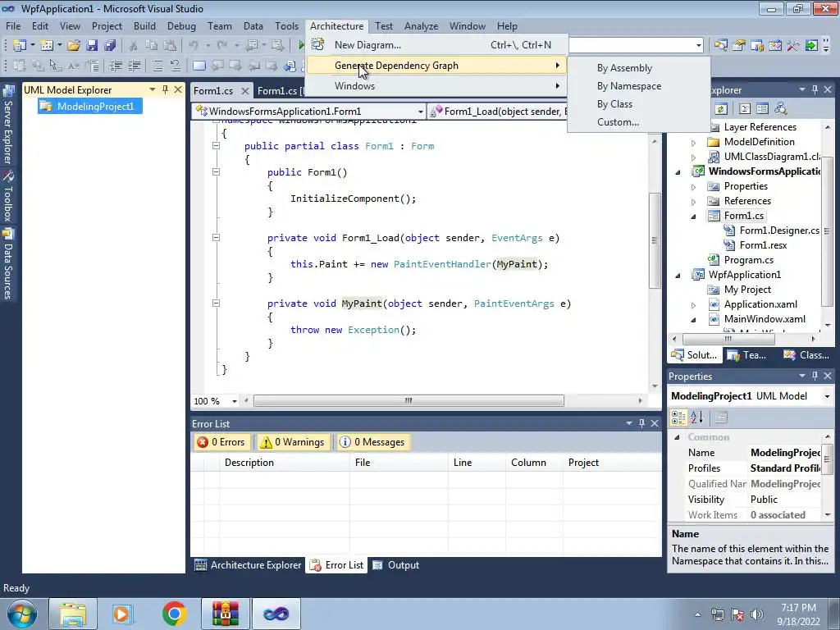
Task: Toggle the 0 Errors filter button
Action: click(x=221, y=442)
